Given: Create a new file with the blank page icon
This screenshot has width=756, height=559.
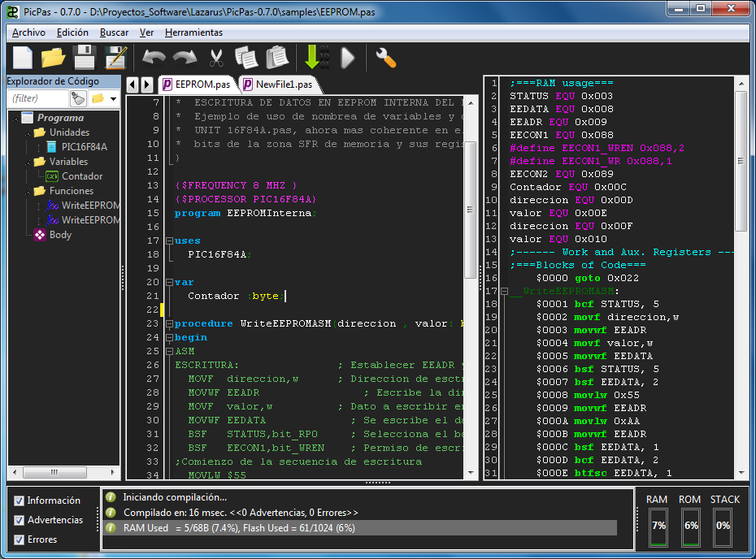Looking at the screenshot, I should [23, 58].
